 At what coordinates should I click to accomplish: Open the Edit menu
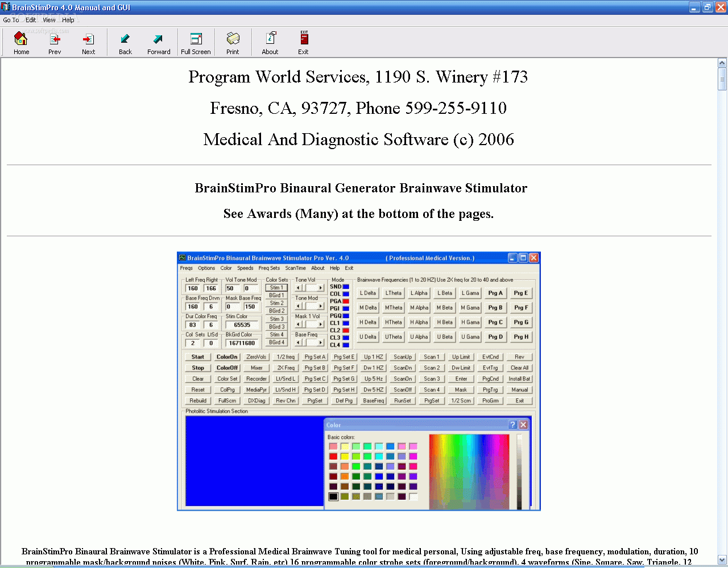(x=31, y=20)
